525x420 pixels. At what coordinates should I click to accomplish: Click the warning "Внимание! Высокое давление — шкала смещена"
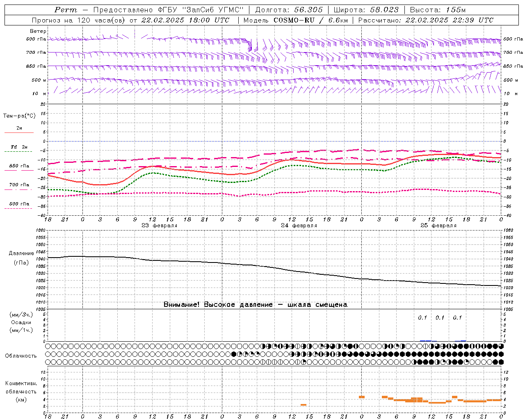point(256,305)
